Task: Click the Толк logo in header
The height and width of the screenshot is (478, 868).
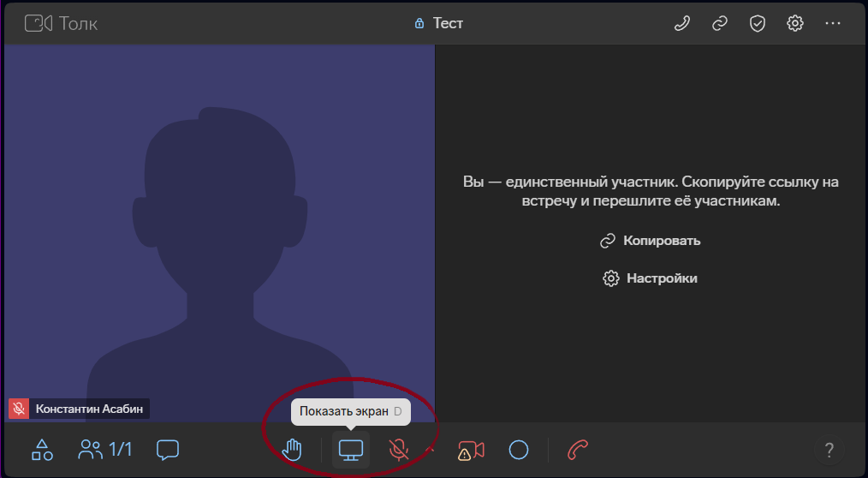Action: 61,23
